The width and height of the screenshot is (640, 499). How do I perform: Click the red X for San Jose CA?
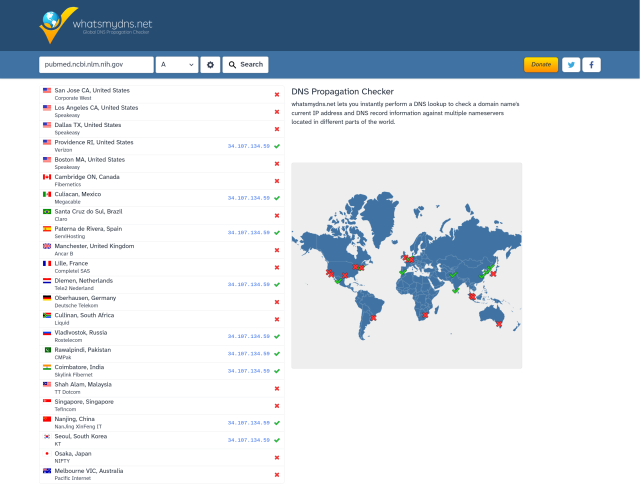(277, 94)
